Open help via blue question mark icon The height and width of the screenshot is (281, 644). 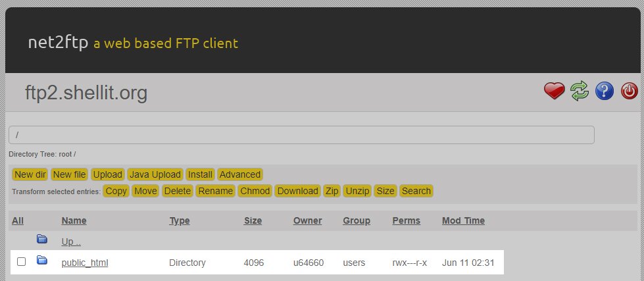pos(604,91)
